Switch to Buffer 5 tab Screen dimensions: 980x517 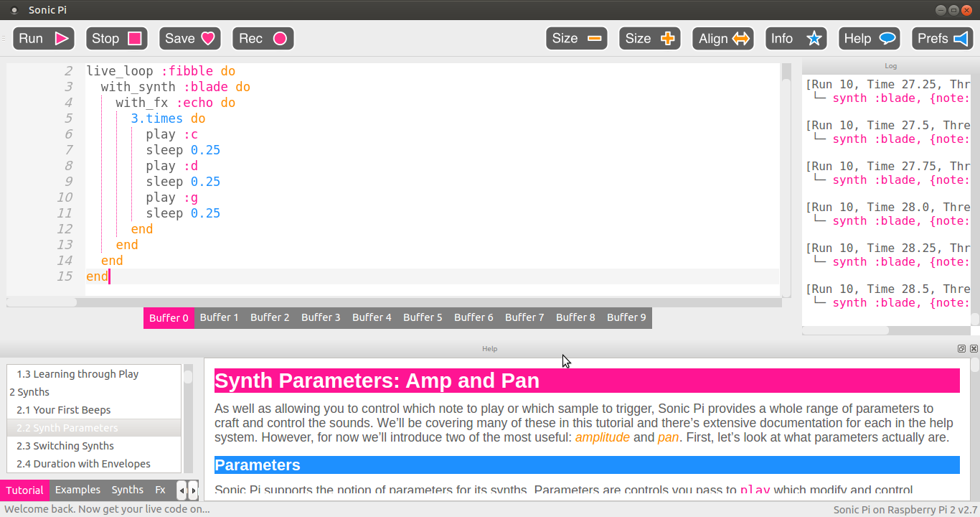(x=423, y=318)
